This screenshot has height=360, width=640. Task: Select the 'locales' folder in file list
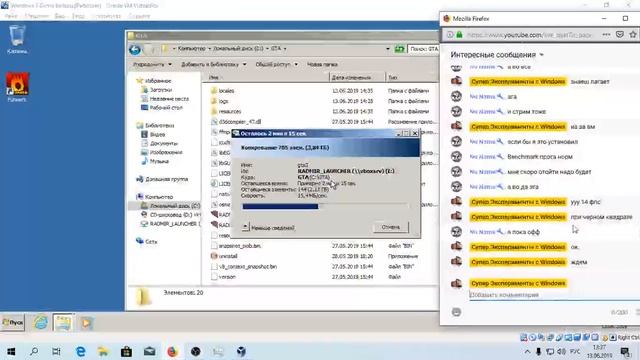(222, 91)
